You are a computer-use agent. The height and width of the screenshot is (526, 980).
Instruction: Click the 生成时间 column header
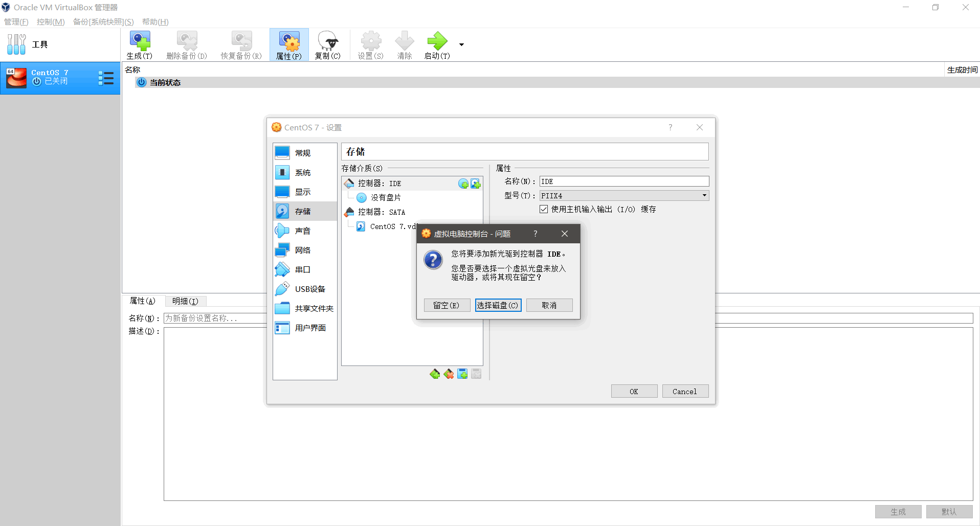pyautogui.click(x=962, y=70)
